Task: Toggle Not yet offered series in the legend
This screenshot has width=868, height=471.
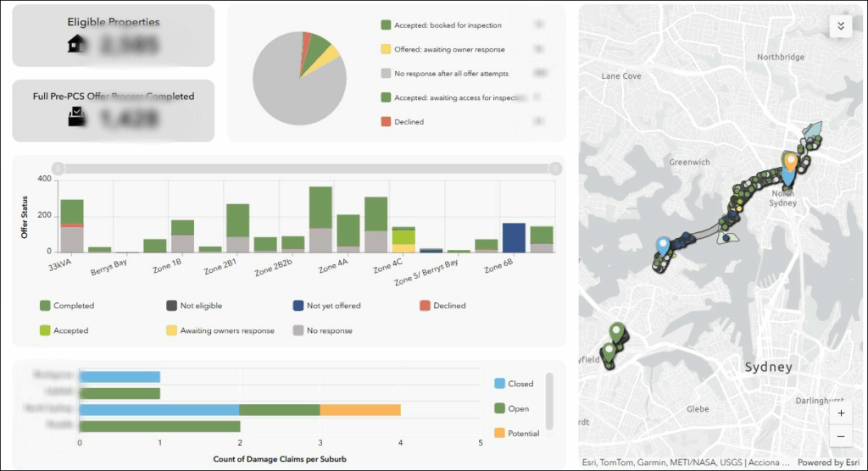Action: click(326, 306)
